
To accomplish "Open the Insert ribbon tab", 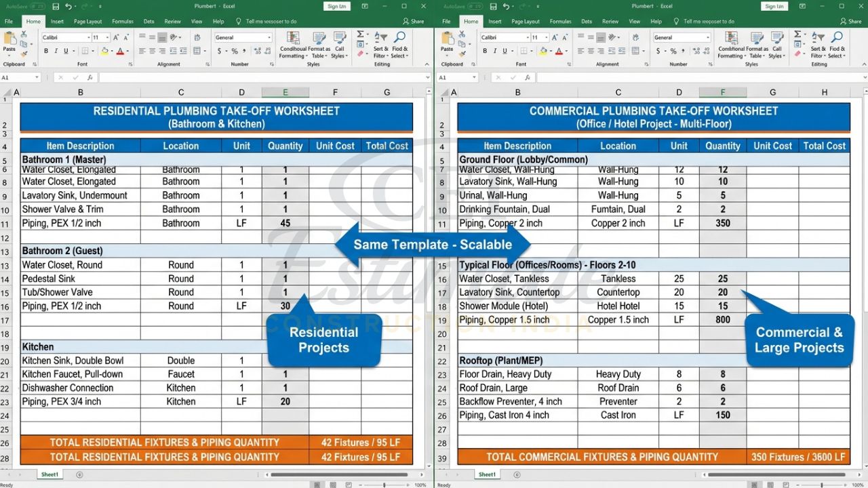I will coord(57,21).
